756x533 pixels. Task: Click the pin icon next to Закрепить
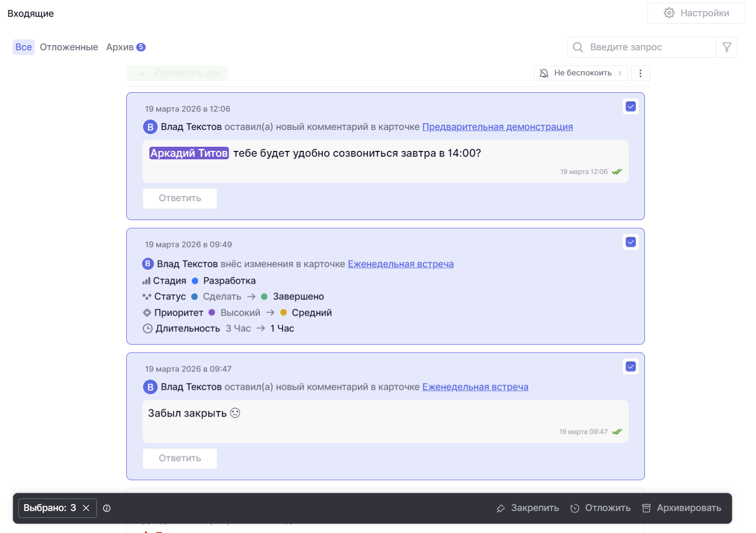[x=500, y=508]
